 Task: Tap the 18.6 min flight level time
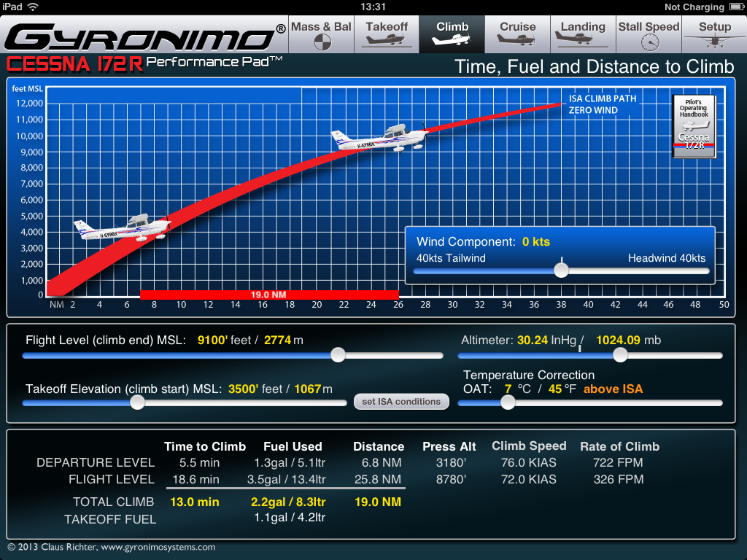point(196,479)
